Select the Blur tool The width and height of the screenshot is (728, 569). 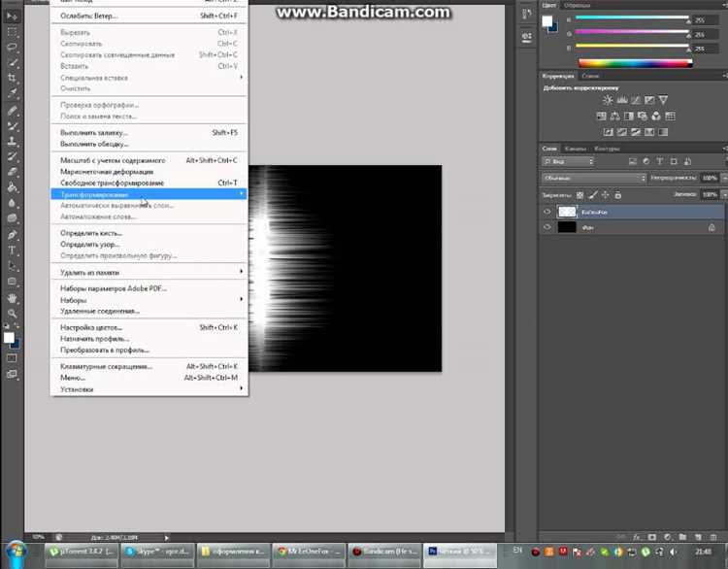tap(12, 203)
